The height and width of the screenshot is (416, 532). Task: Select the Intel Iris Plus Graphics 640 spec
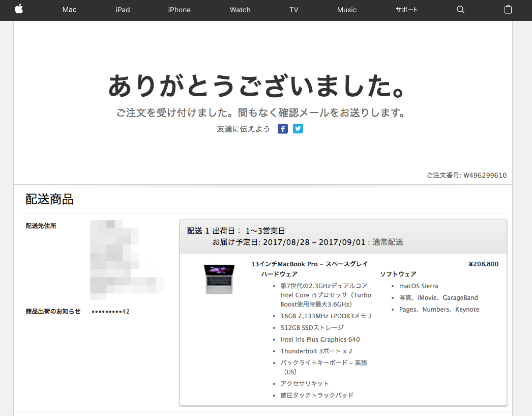pyautogui.click(x=320, y=339)
